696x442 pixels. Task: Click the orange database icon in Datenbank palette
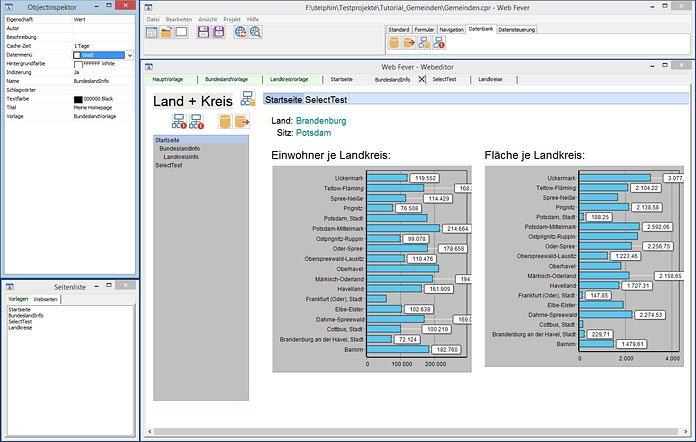click(395, 42)
